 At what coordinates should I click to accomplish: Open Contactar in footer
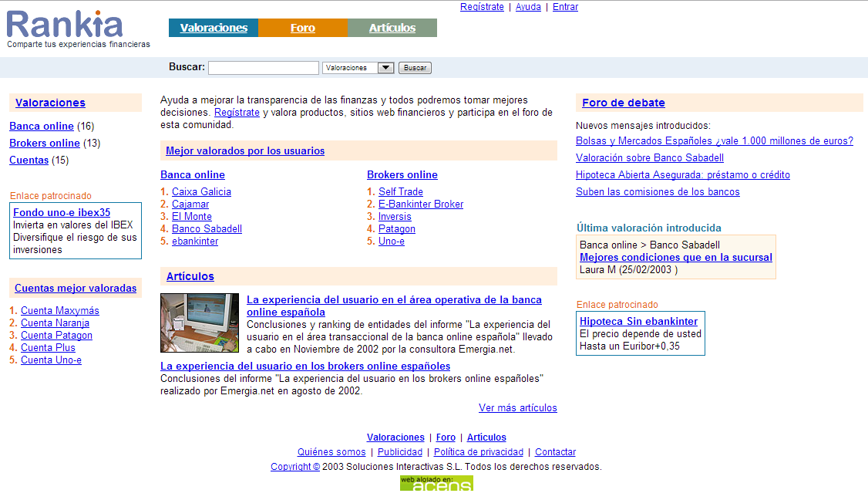(555, 452)
